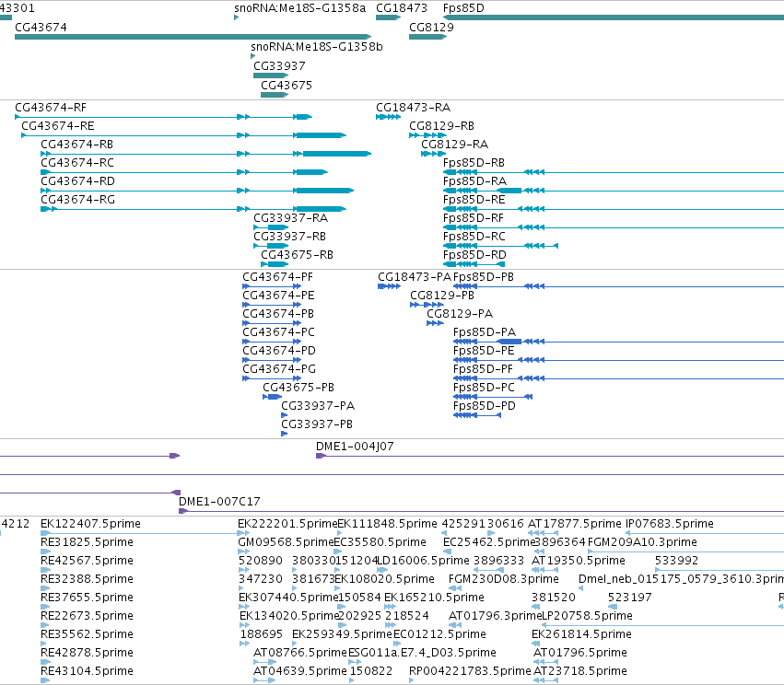Click EST label EK261814.5prime

tap(581, 634)
